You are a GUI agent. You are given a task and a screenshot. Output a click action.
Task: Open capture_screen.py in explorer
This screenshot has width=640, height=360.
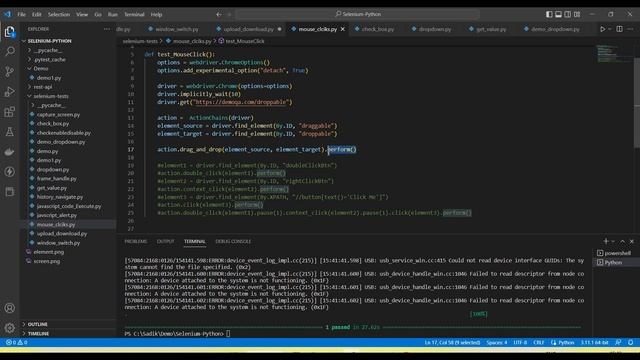[58, 115]
